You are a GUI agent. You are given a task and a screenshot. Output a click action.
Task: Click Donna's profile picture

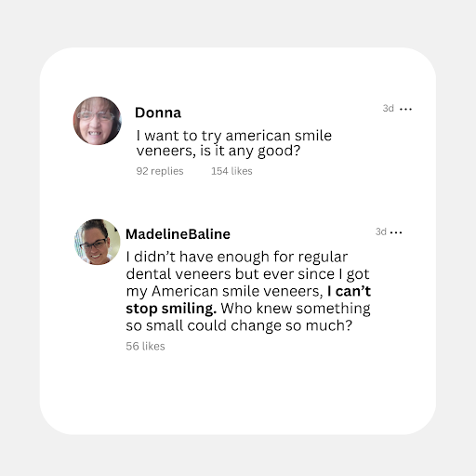98,121
